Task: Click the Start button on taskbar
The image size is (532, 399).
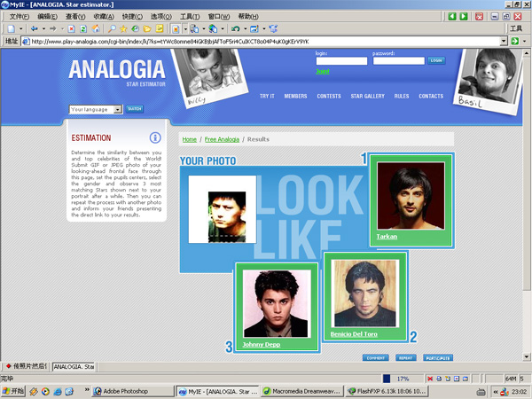Action: pos(13,392)
